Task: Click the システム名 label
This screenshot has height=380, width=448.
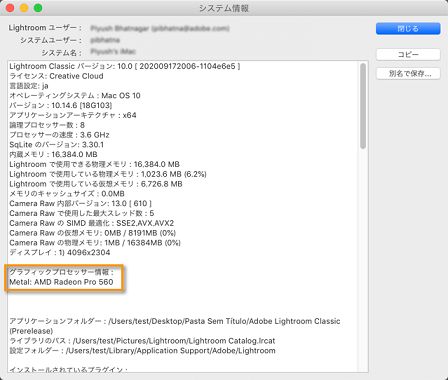Action: [x=61, y=53]
